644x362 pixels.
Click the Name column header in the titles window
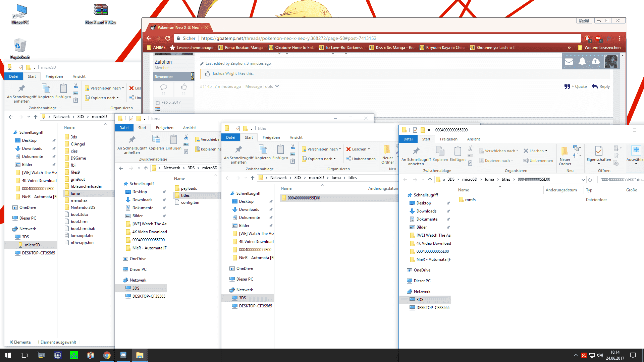tap(286, 188)
